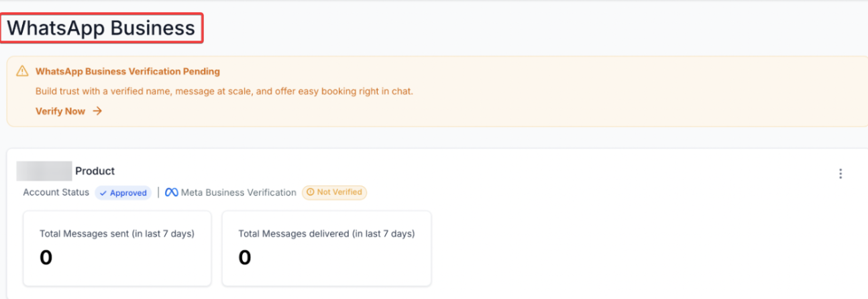Viewport: 868px width, 299px height.
Task: Select the Not Verified status text
Action: 339,192
